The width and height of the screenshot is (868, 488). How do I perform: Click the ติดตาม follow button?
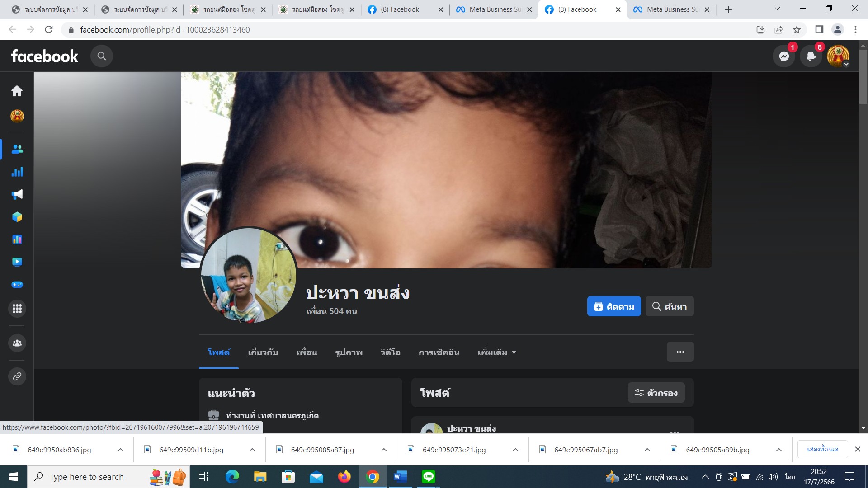pyautogui.click(x=613, y=306)
